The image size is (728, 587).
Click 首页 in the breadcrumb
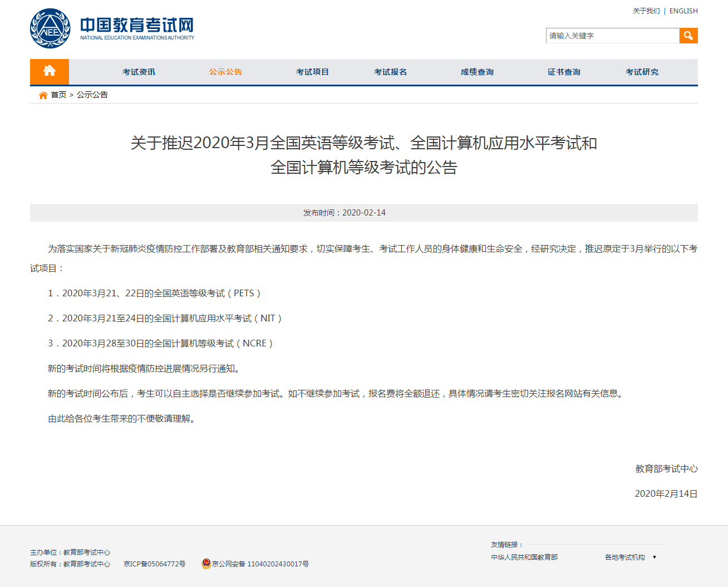point(58,95)
